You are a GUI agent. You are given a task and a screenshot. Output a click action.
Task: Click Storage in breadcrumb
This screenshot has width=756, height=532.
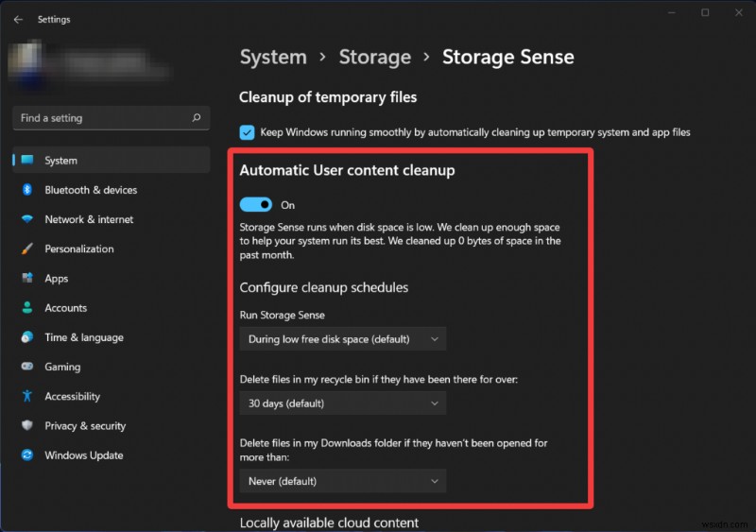tap(374, 57)
